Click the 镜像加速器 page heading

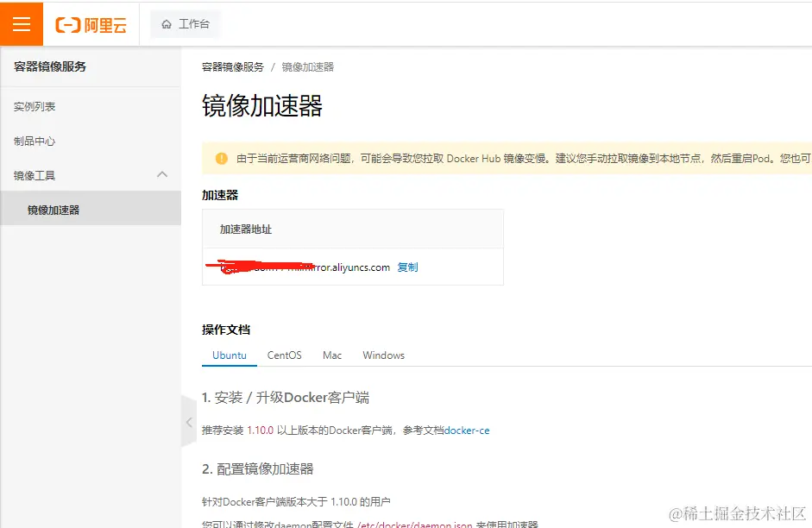click(x=262, y=106)
